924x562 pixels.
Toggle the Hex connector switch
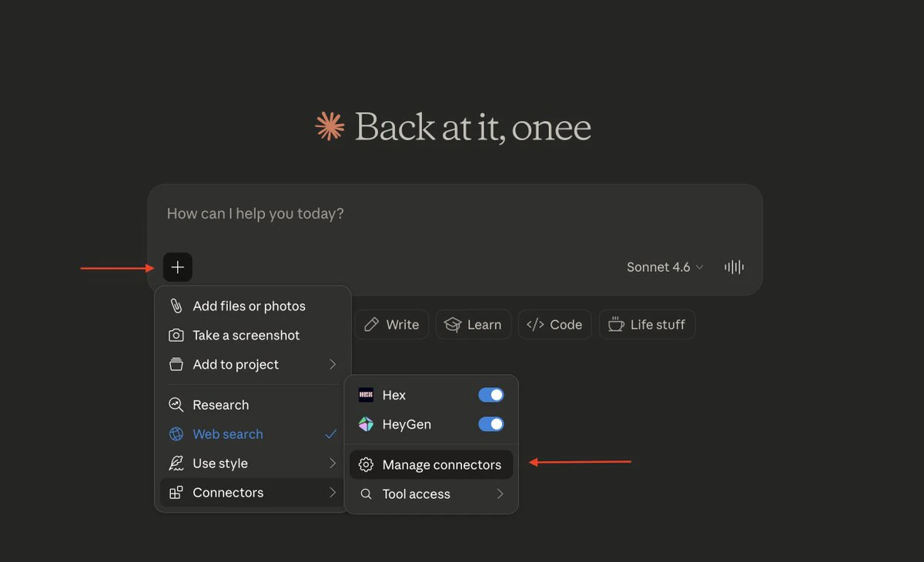491,395
